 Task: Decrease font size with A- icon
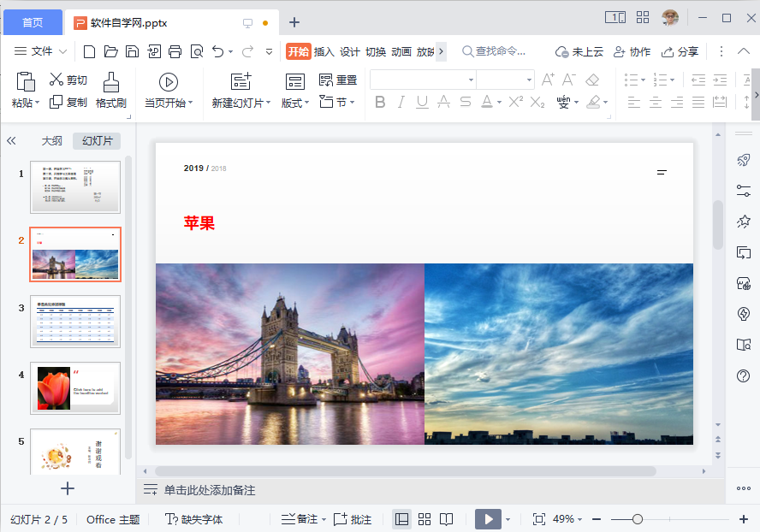click(x=569, y=80)
